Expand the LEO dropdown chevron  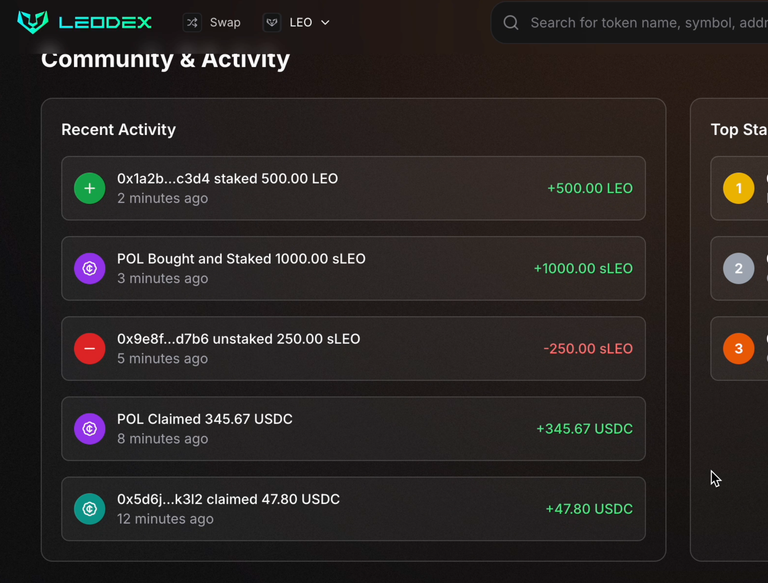[325, 23]
